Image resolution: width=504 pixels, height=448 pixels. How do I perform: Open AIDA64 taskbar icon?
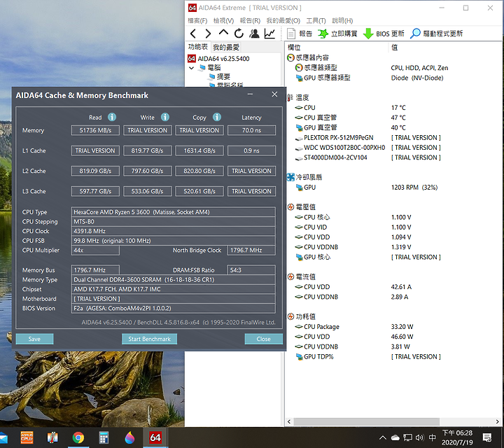pos(155,437)
